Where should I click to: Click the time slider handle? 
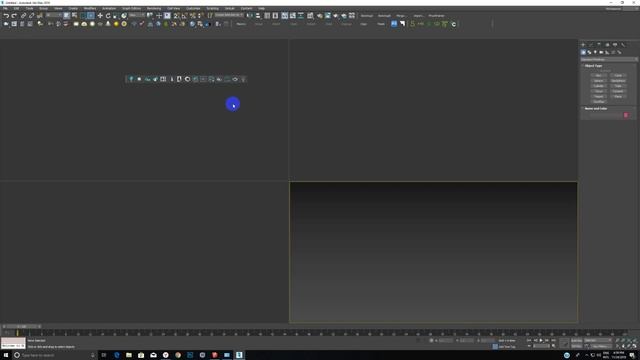click(x=21, y=327)
